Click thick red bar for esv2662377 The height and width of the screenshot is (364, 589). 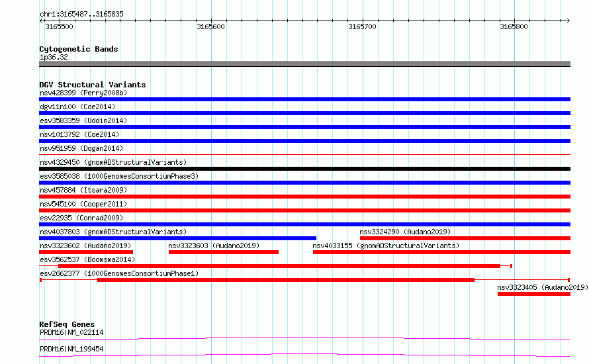tap(286, 280)
